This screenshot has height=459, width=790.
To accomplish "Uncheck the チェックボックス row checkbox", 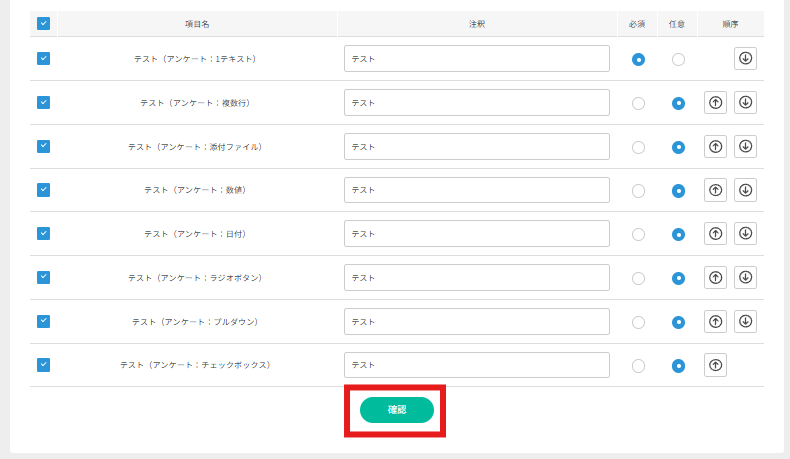I will click(43, 365).
